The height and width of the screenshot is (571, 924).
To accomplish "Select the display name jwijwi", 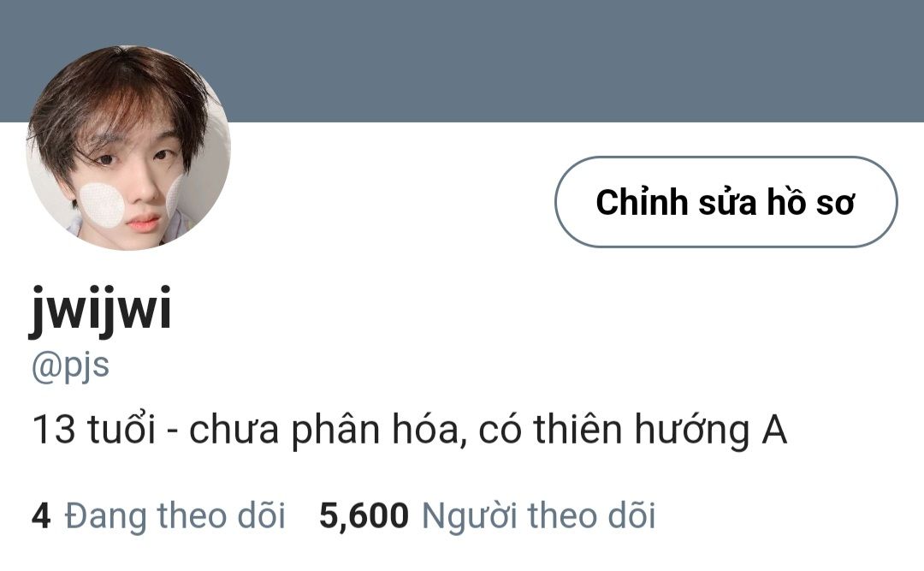I will 100,310.
